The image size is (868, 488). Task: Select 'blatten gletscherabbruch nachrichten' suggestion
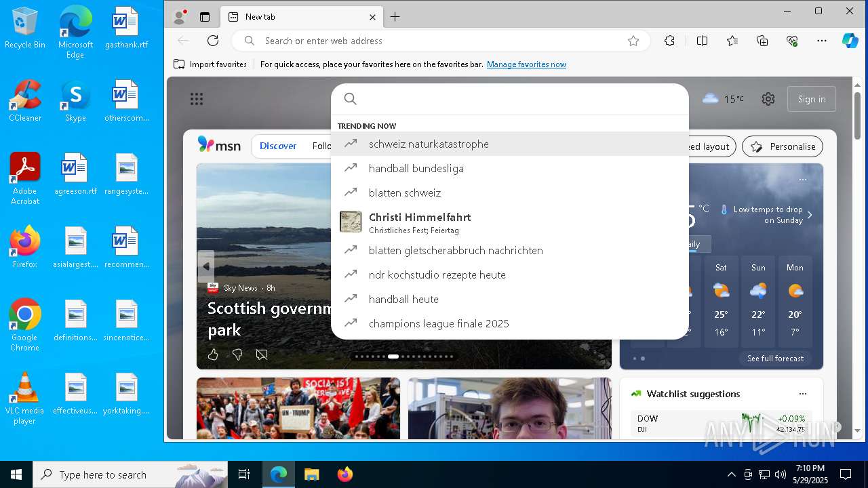(510, 250)
